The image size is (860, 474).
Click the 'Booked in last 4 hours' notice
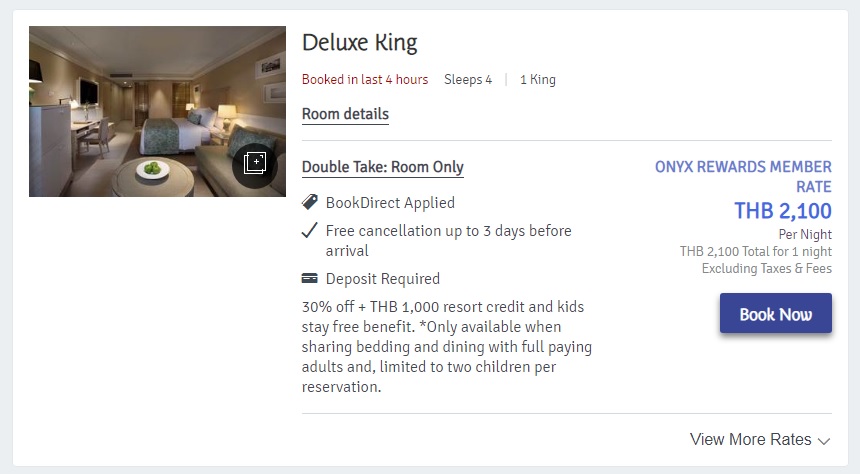tap(365, 80)
